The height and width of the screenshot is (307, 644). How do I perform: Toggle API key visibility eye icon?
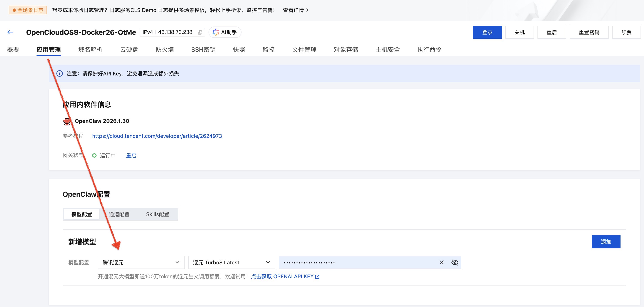[454, 262]
